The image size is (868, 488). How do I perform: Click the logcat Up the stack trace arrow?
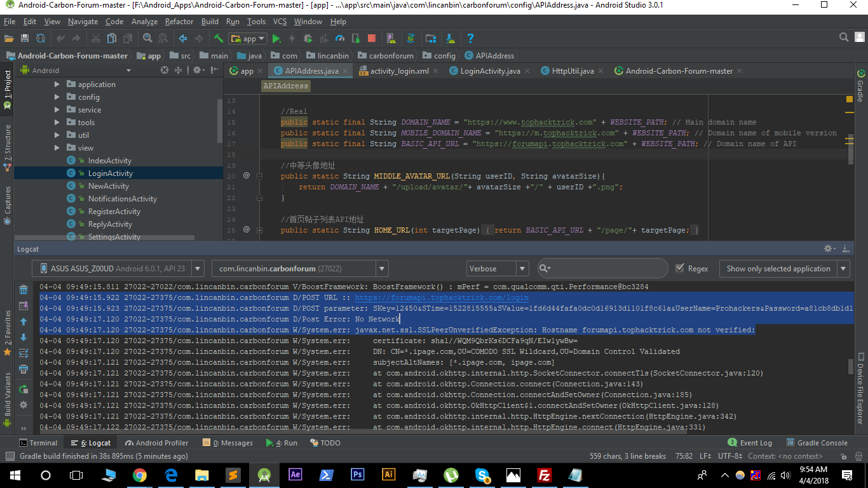point(24,322)
